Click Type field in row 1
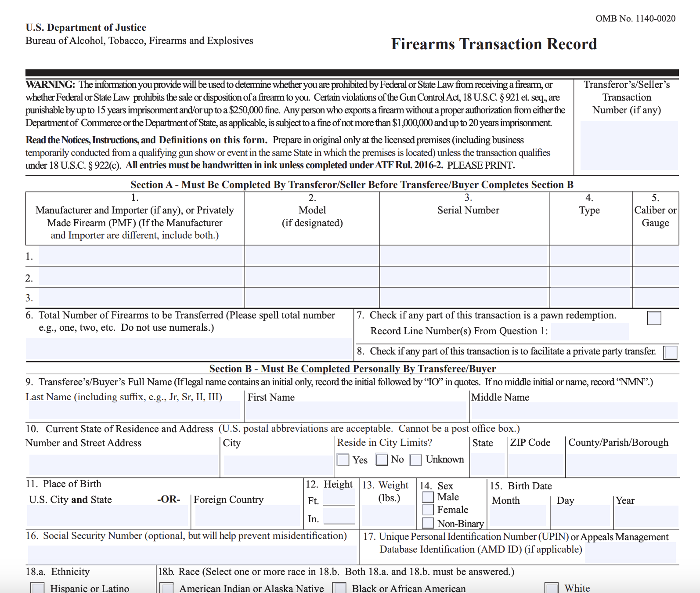 click(591, 255)
